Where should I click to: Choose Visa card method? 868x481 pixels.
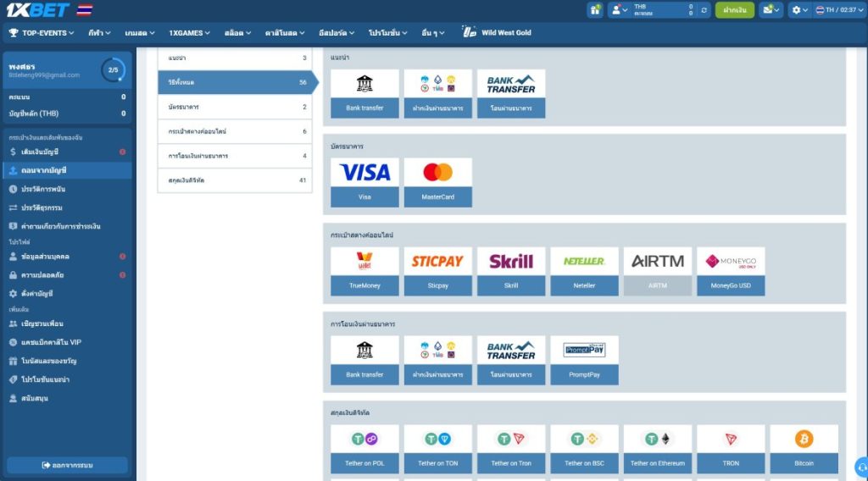pos(364,182)
